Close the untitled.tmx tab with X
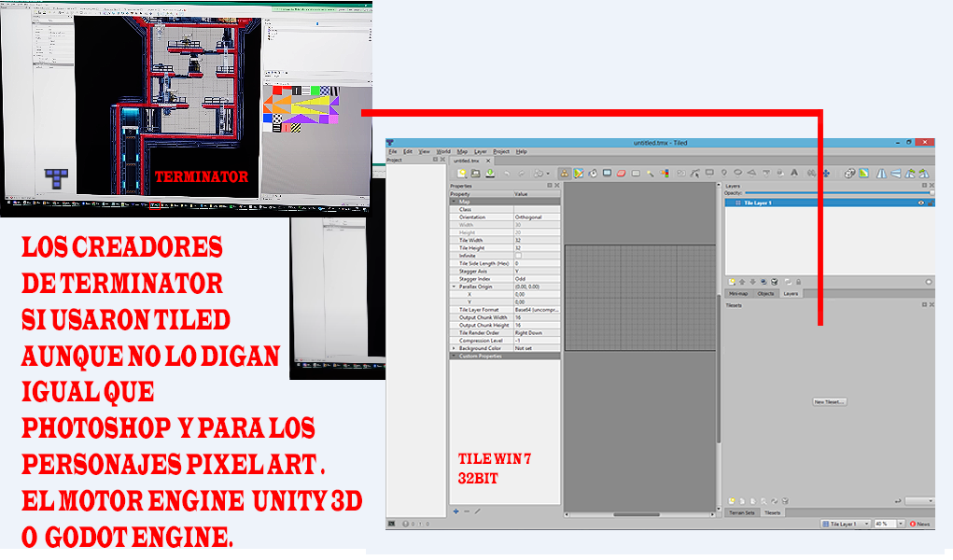953x560 pixels. pyautogui.click(x=488, y=161)
